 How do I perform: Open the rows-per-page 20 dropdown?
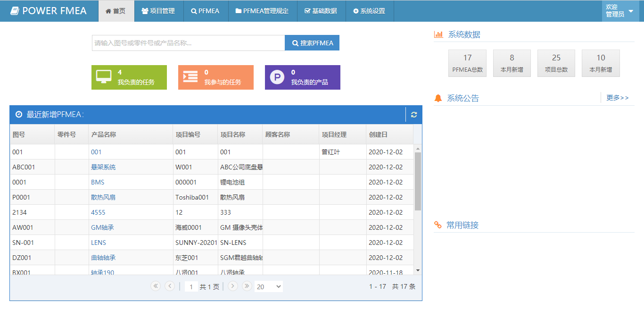269,286
